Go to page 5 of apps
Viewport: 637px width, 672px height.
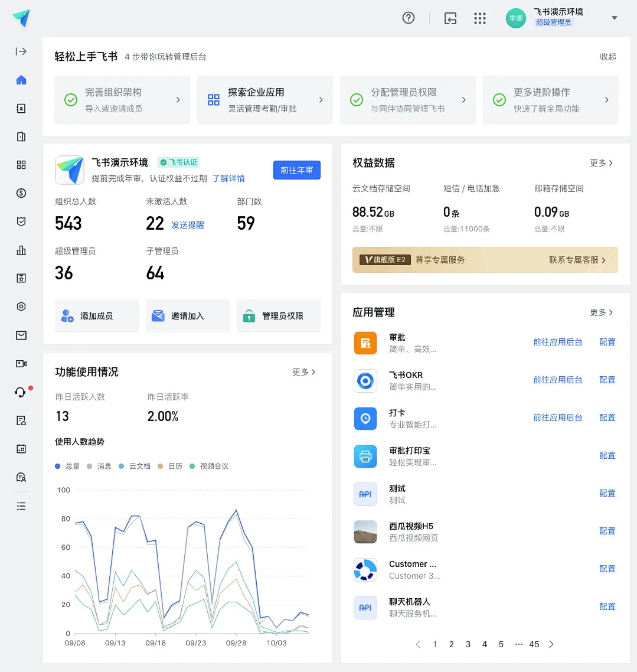(501, 645)
